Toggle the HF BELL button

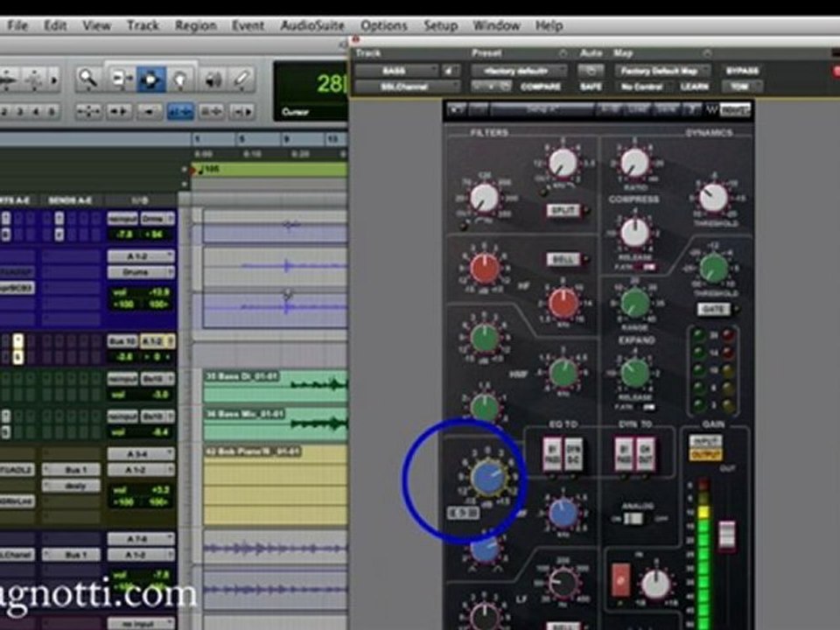tap(563, 260)
